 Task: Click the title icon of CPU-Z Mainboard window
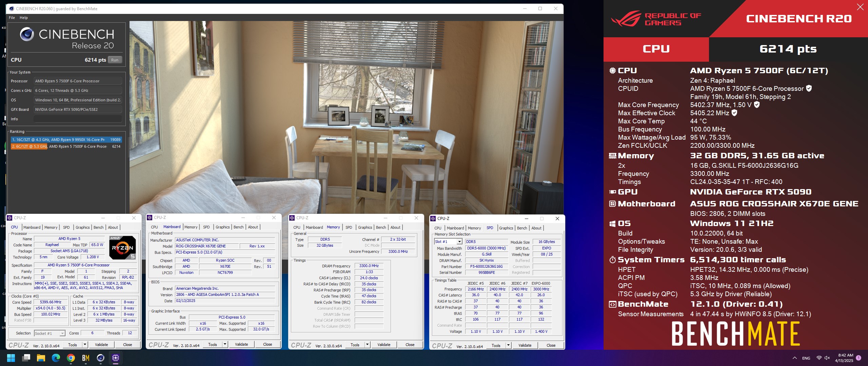pyautogui.click(x=150, y=218)
